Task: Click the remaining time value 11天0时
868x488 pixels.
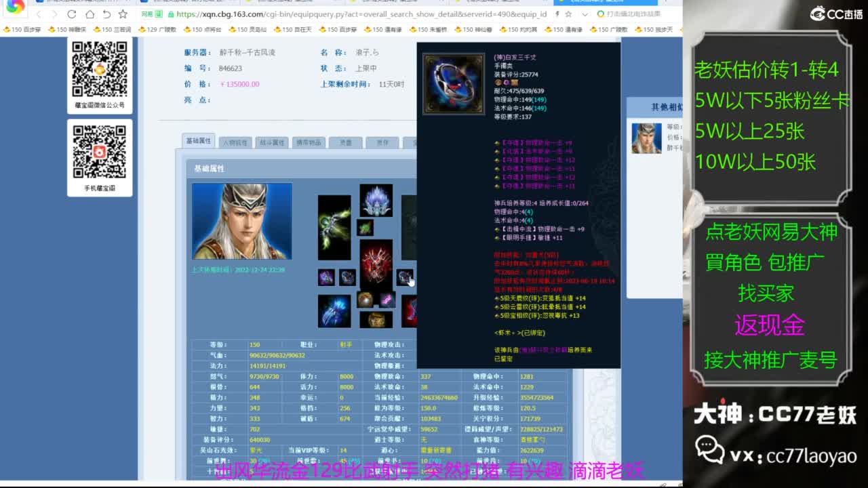Action: coord(391,84)
